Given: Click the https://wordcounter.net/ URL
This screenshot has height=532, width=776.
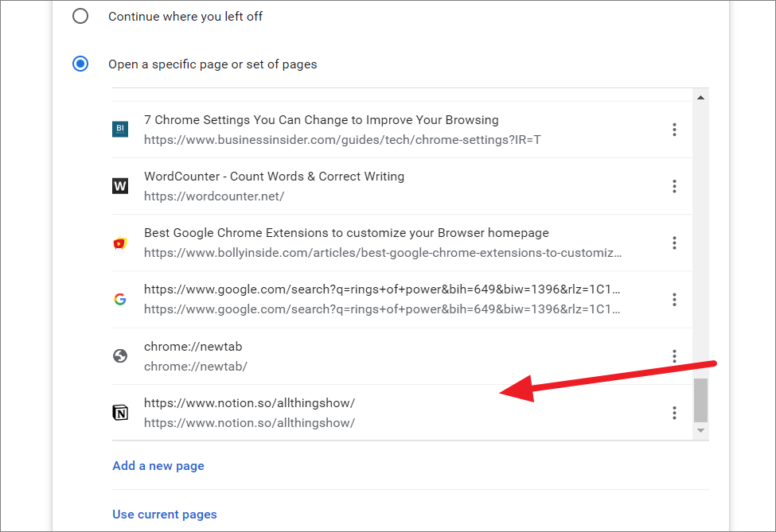Looking at the screenshot, I should click(214, 196).
